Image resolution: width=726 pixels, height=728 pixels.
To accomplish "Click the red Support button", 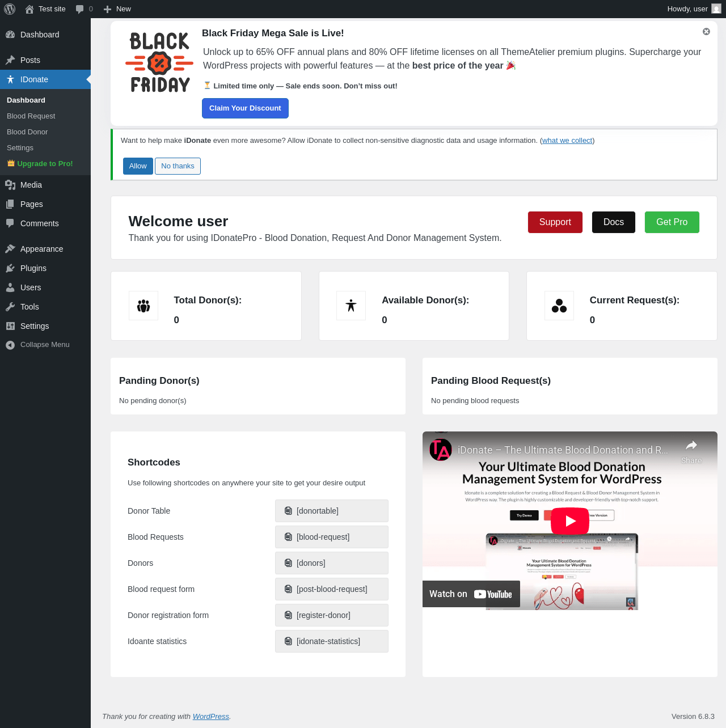I will pos(555,222).
